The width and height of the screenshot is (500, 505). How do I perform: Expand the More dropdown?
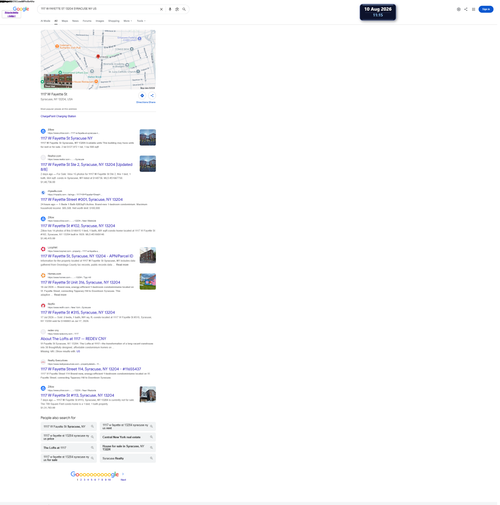[x=128, y=21]
